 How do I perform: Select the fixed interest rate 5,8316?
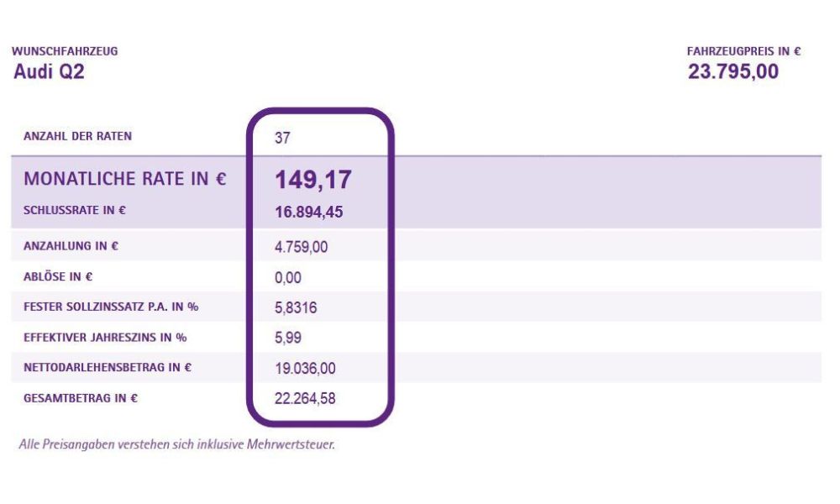[296, 308]
